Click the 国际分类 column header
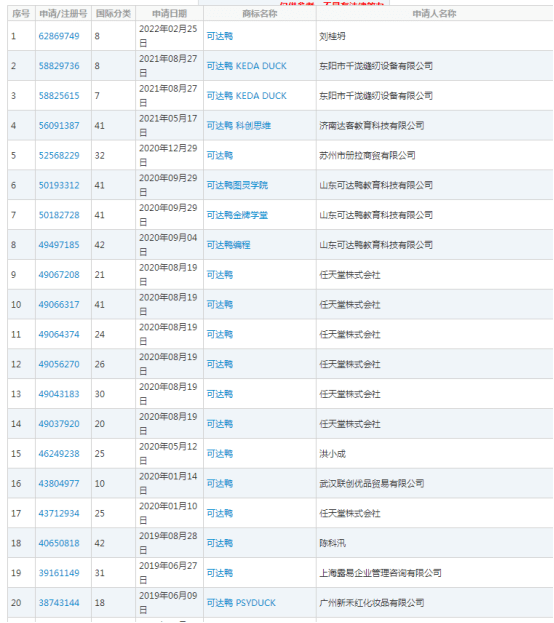554x623 pixels. coord(113,14)
